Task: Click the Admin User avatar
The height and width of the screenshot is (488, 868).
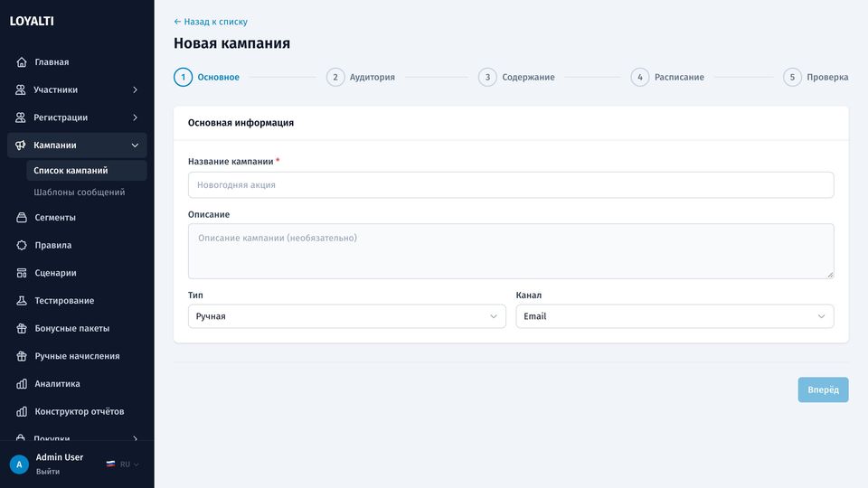Action: click(19, 465)
